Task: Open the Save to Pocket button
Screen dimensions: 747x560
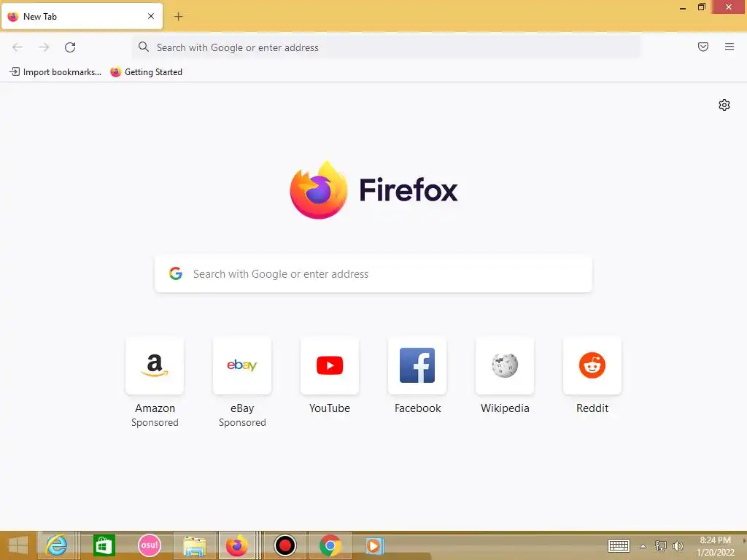Action: [703, 47]
